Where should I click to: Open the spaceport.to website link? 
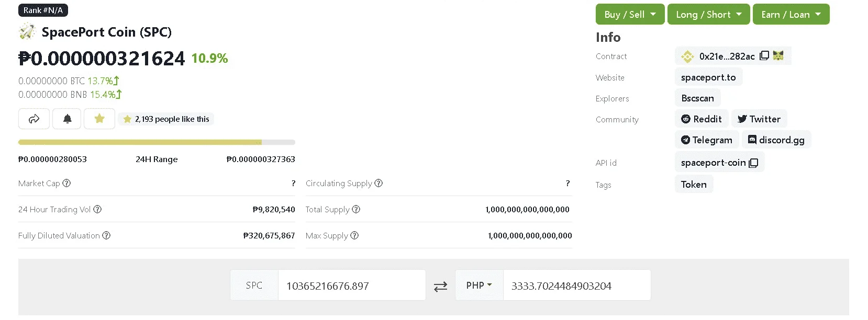708,77
